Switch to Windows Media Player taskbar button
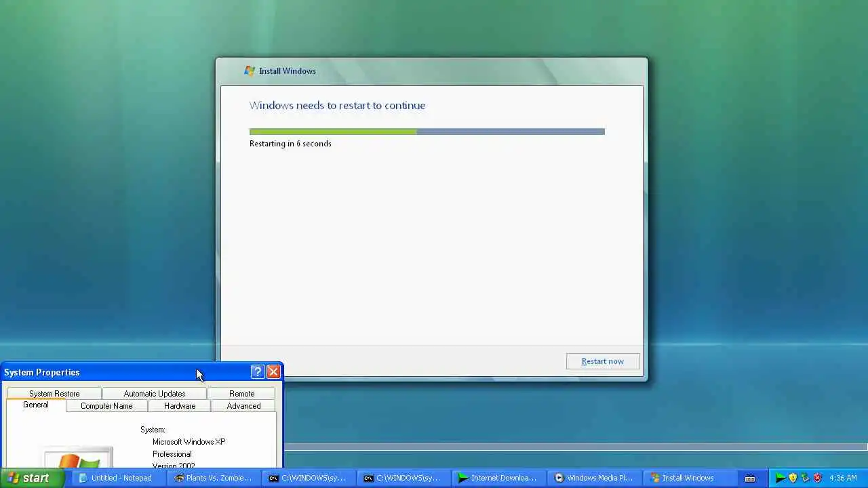This screenshot has height=488, width=868. 595,478
